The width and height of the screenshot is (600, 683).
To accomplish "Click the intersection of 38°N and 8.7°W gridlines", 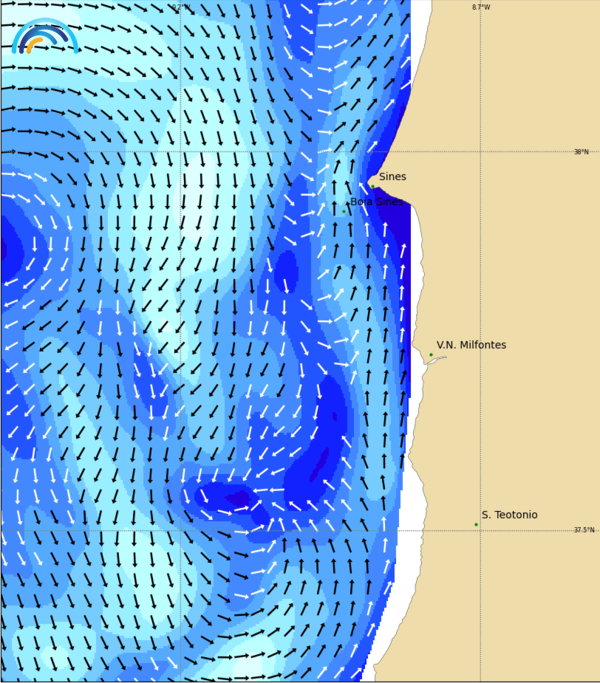I will point(480,152).
